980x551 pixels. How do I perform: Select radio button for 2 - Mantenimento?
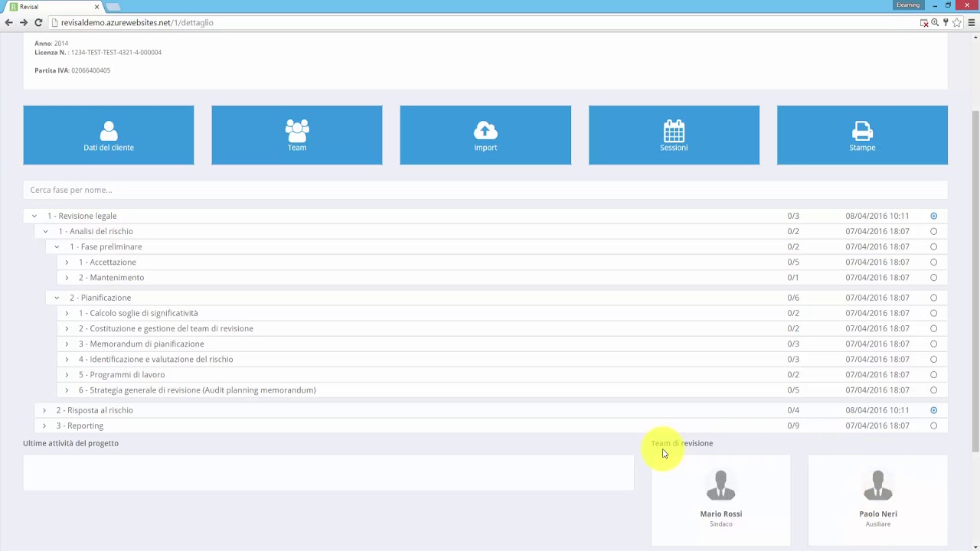pyautogui.click(x=933, y=278)
